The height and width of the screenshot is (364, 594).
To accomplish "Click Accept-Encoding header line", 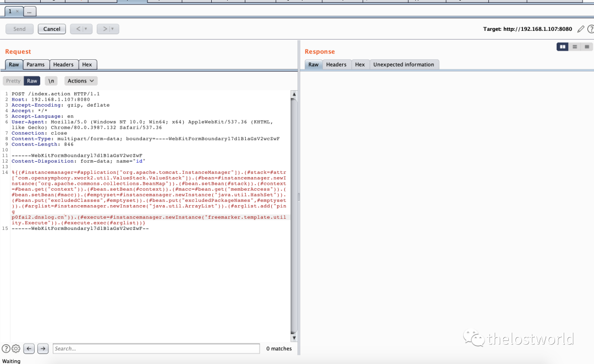I will [61, 105].
